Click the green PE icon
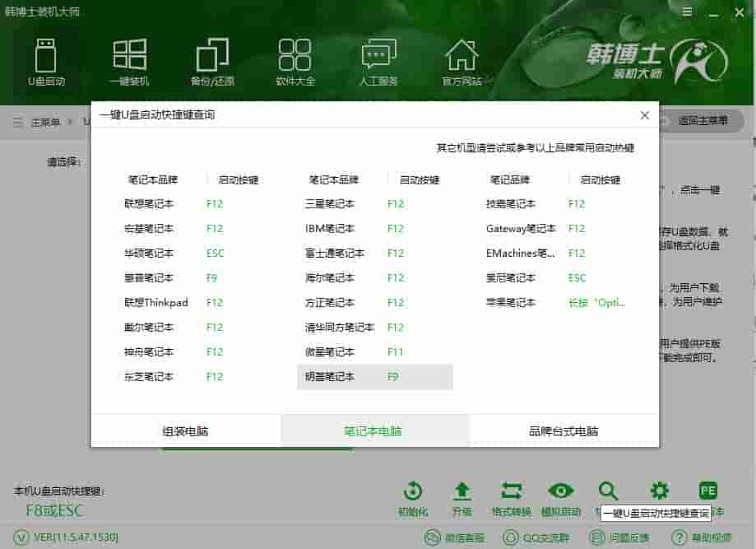The image size is (756, 549). pos(707,491)
